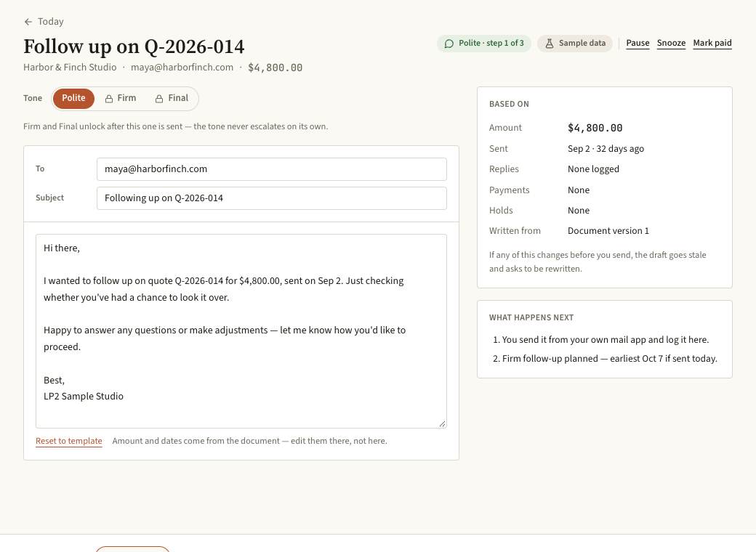Click the lock icon beside Firm
Image resolution: width=756 pixels, height=552 pixels.
[x=109, y=99]
